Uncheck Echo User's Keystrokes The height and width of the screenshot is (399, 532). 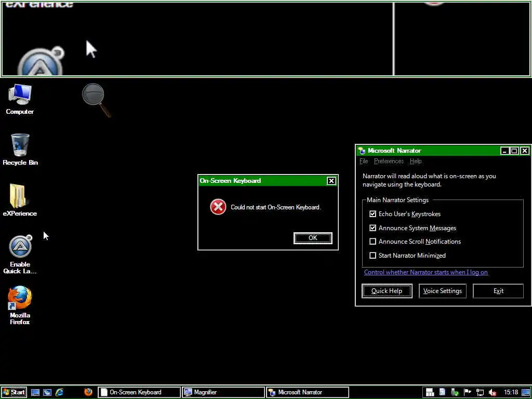click(x=373, y=214)
